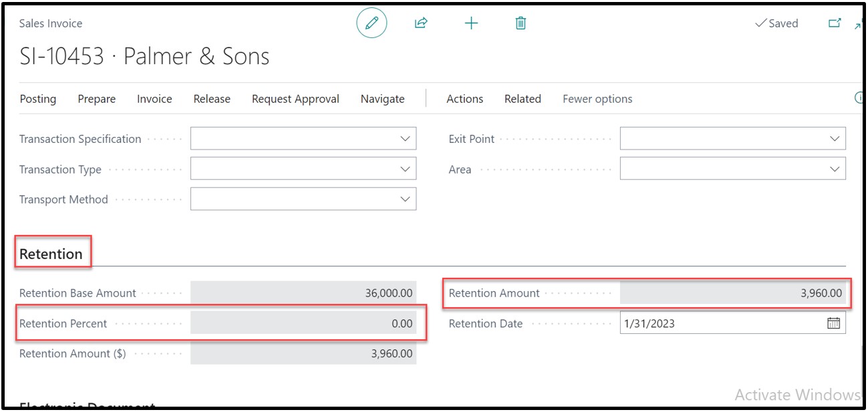Image resolution: width=868 pixels, height=412 pixels.
Task: Expand the Exit Point dropdown
Action: pyautogui.click(x=834, y=139)
